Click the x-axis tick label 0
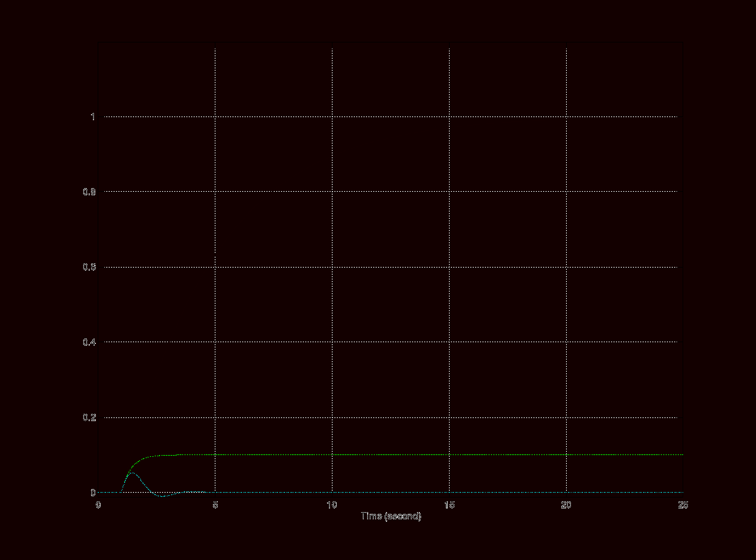 point(98,505)
